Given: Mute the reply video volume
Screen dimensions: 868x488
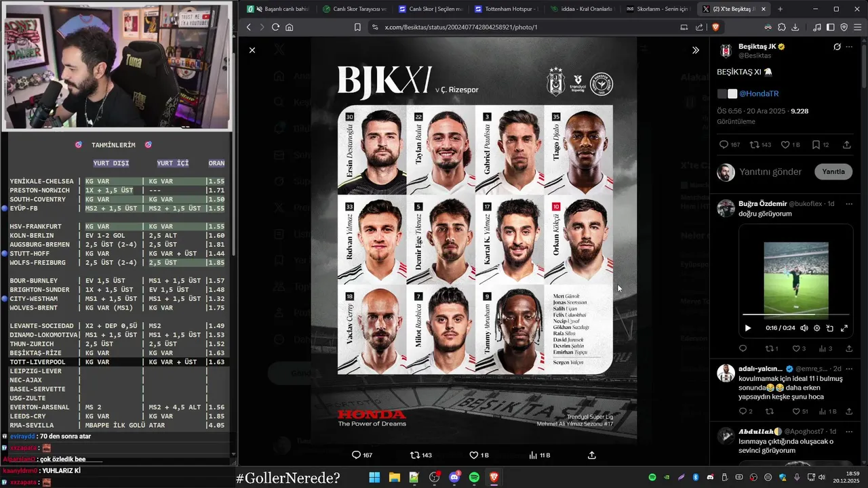Looking at the screenshot, I should 804,328.
